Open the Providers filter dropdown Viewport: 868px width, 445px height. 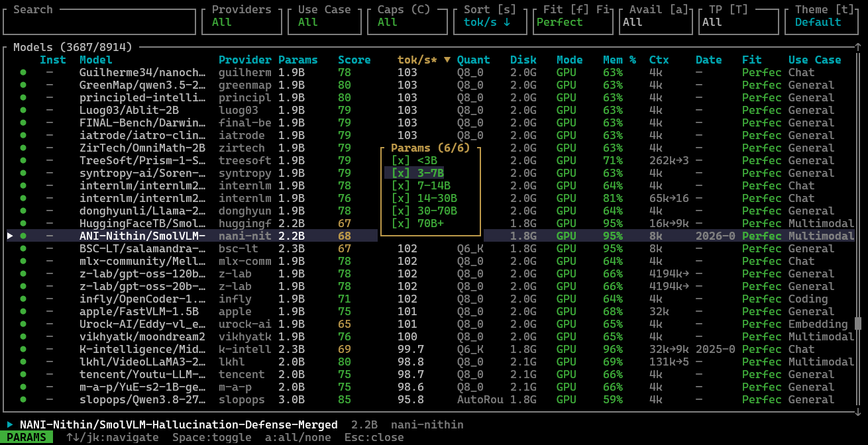[242, 22]
